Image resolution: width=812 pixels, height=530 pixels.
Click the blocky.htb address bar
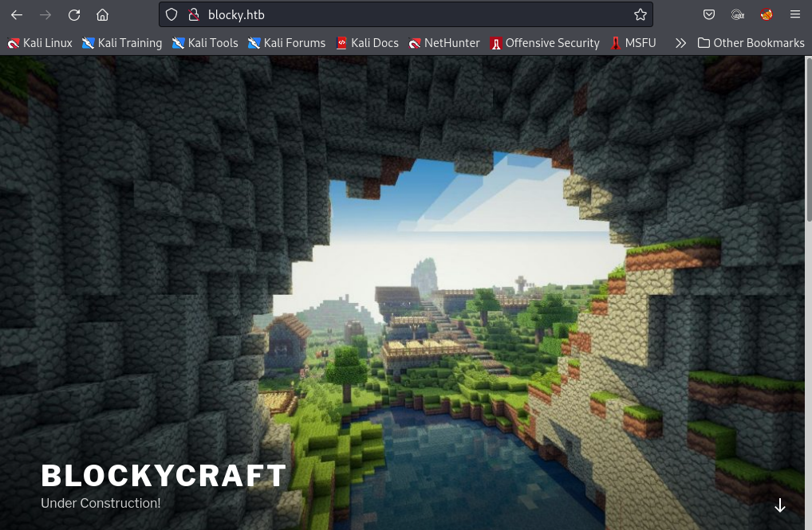click(405, 15)
